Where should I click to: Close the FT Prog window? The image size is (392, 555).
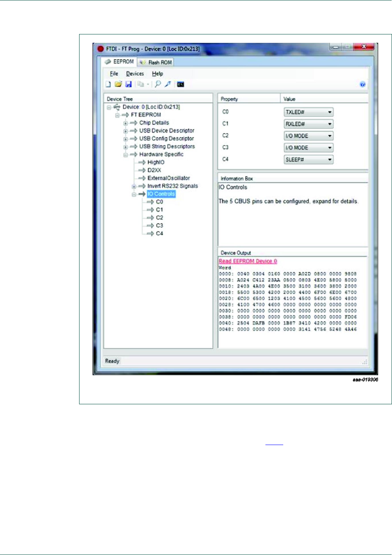coord(364,47)
